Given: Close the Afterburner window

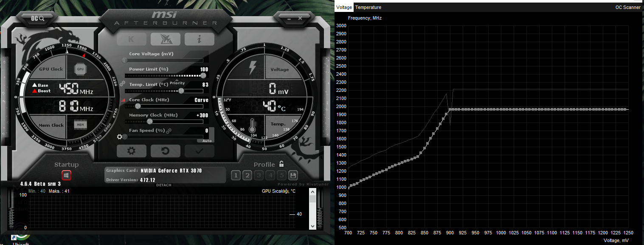Looking at the screenshot, I should pyautogui.click(x=300, y=18).
